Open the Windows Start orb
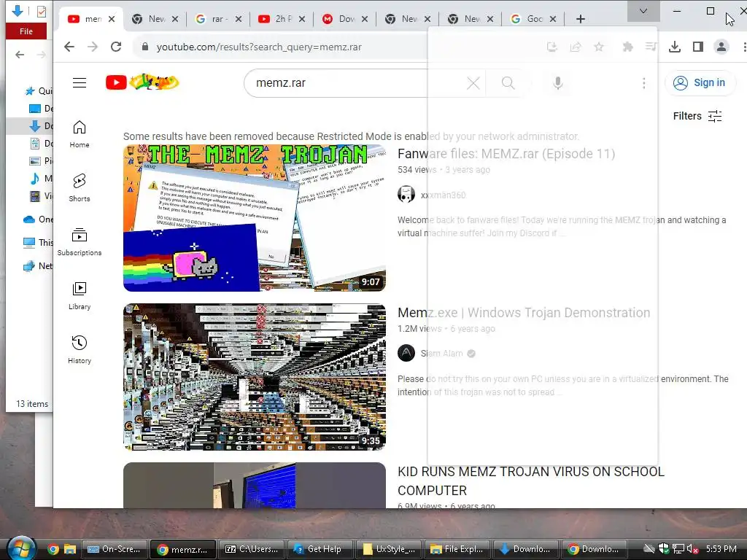The image size is (747, 560). pyautogui.click(x=21, y=548)
